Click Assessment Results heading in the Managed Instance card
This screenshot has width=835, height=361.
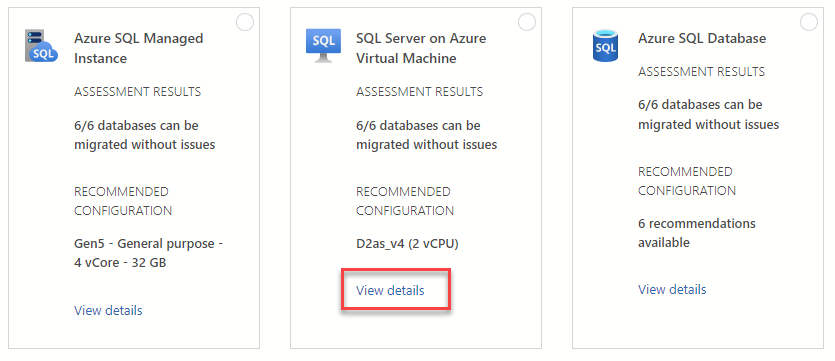point(138,92)
